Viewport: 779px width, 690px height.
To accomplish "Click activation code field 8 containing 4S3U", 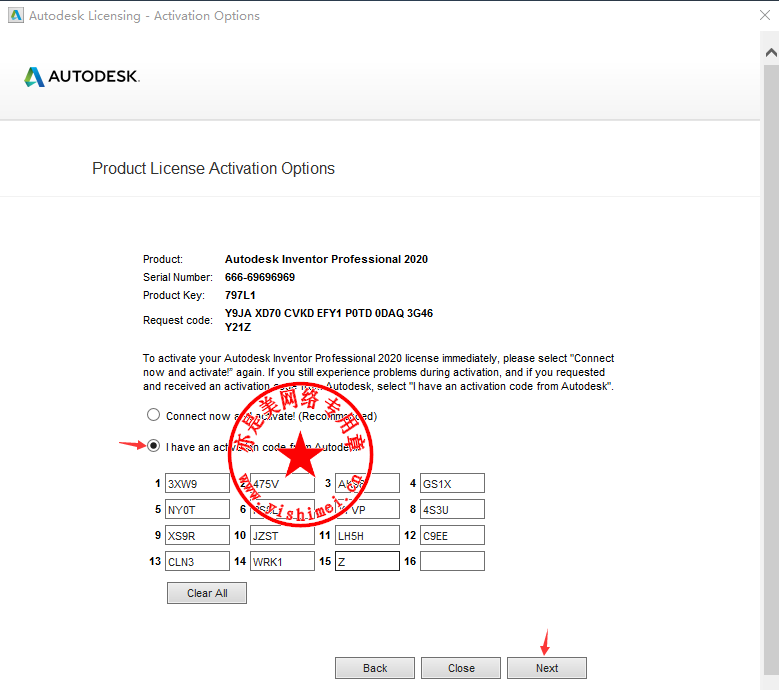I will pos(452,509).
